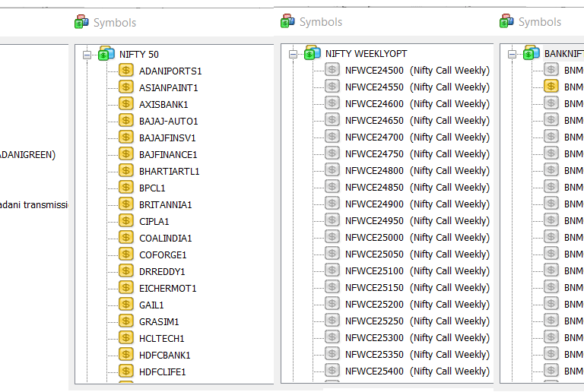This screenshot has width=584, height=392.
Task: Select NFWCE25400 Nifty Call Weekly row
Action: click(x=417, y=371)
